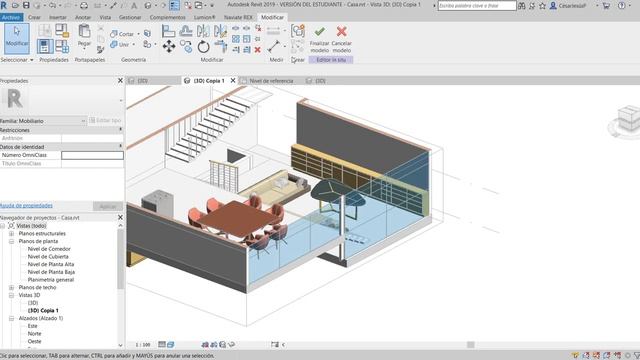Click the shopping cart icon in title bar
The height and width of the screenshot is (360, 640).
pyautogui.click(x=607, y=6)
